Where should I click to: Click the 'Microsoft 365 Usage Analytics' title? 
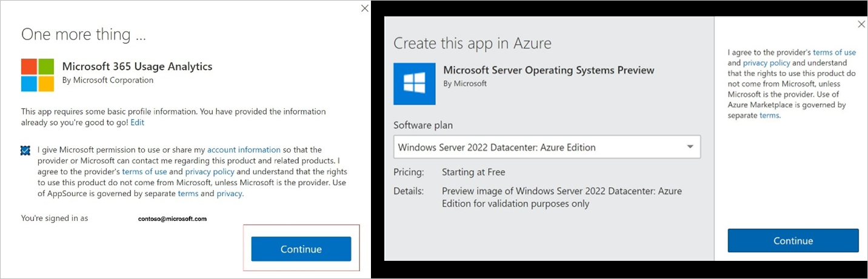[137, 67]
